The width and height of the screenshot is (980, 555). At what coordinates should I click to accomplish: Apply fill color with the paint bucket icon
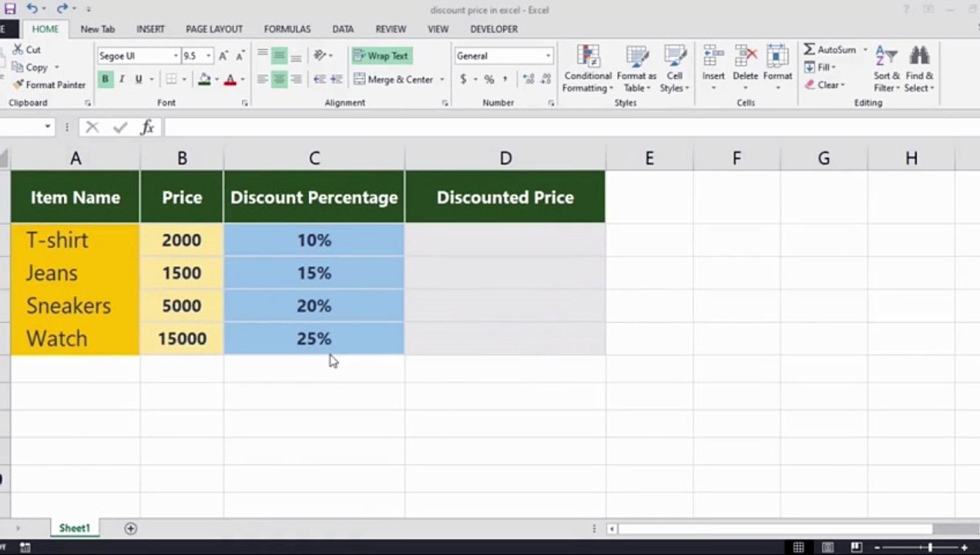coord(204,79)
